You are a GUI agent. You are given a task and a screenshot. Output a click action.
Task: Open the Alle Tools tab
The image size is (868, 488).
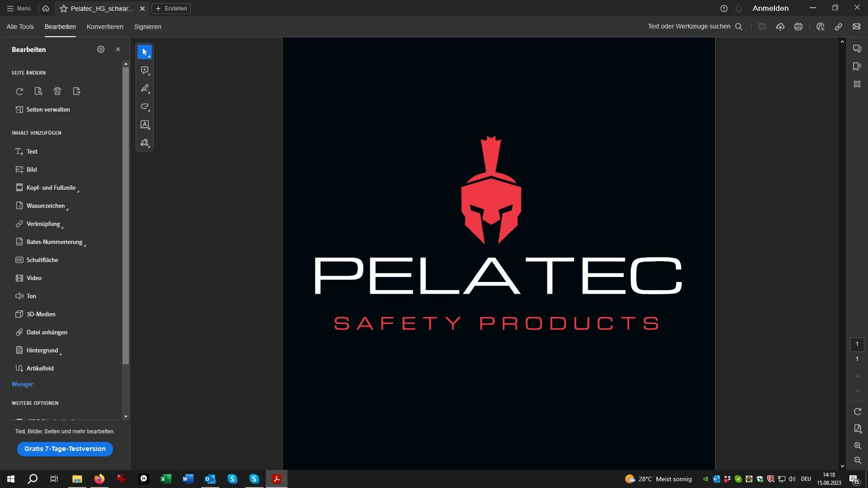pos(20,27)
